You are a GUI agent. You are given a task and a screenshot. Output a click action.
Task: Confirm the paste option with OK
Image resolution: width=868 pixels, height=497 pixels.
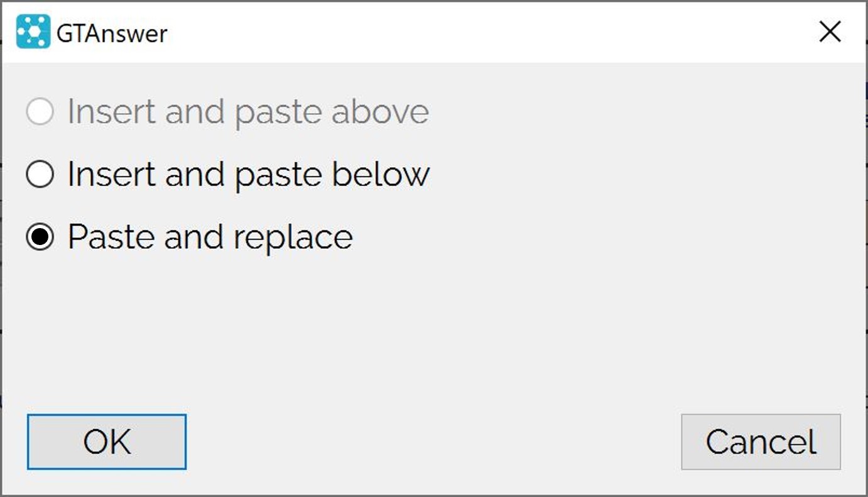point(107,442)
